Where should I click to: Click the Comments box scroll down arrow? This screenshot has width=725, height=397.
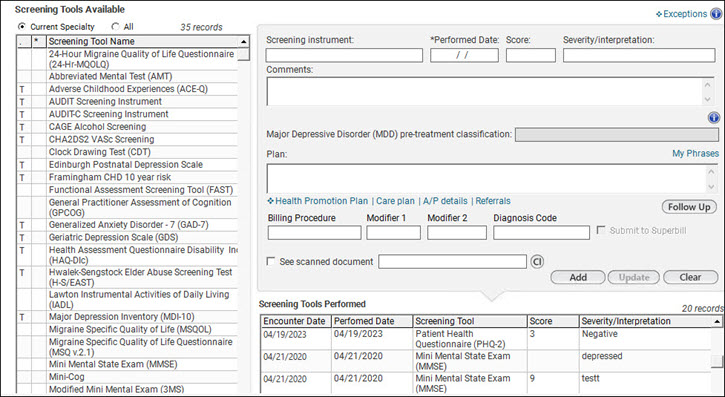(707, 99)
